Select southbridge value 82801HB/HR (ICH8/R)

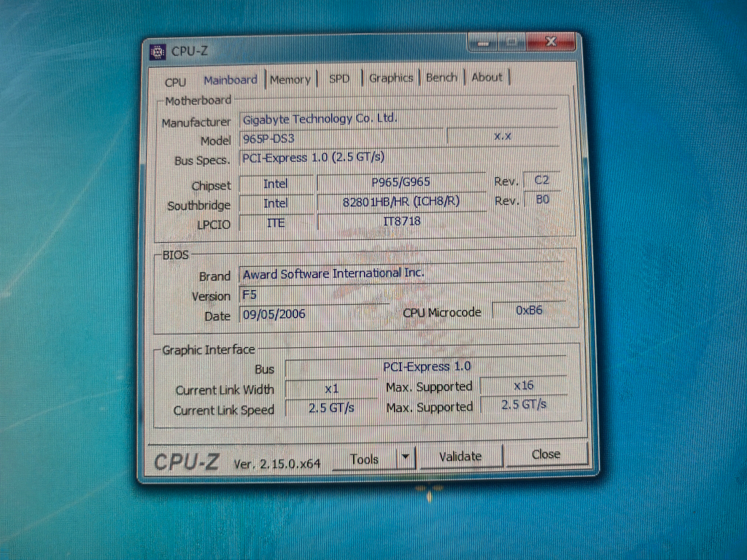coord(402,201)
